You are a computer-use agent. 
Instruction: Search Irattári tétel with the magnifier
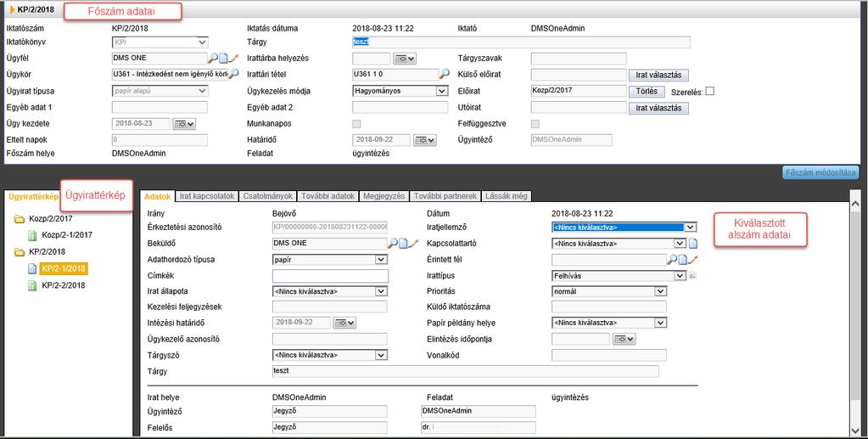444,73
